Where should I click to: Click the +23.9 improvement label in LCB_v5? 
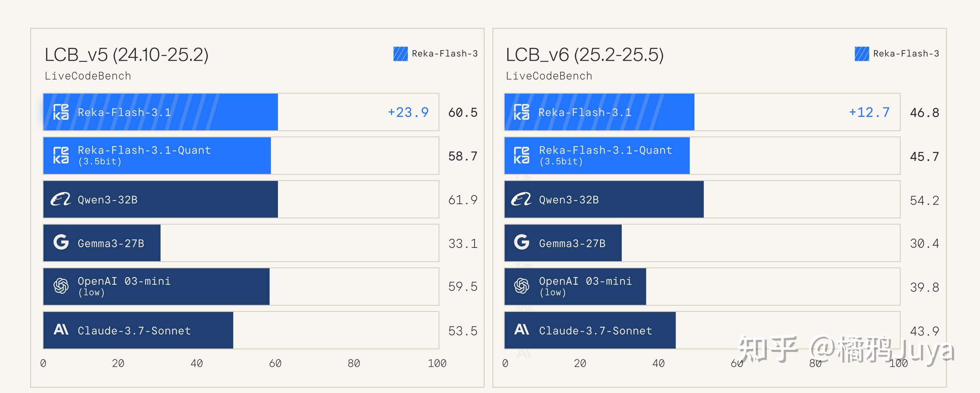point(408,112)
